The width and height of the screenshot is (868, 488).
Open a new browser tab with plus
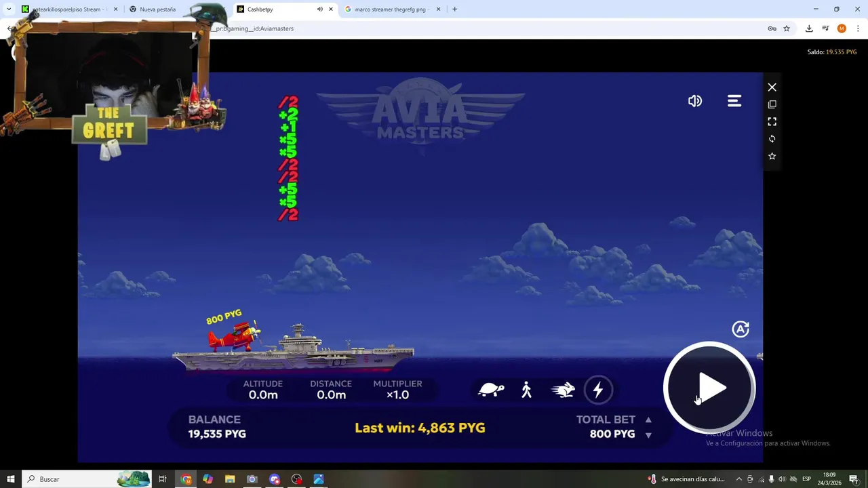point(454,9)
